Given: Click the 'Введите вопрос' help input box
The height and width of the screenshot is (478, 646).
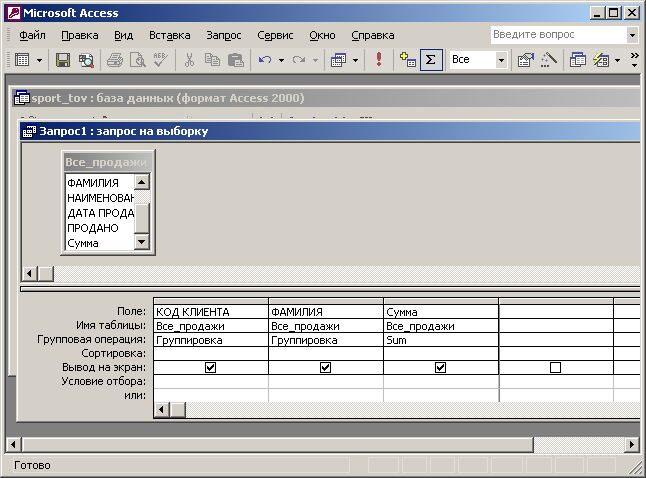Looking at the screenshot, I should tap(559, 35).
